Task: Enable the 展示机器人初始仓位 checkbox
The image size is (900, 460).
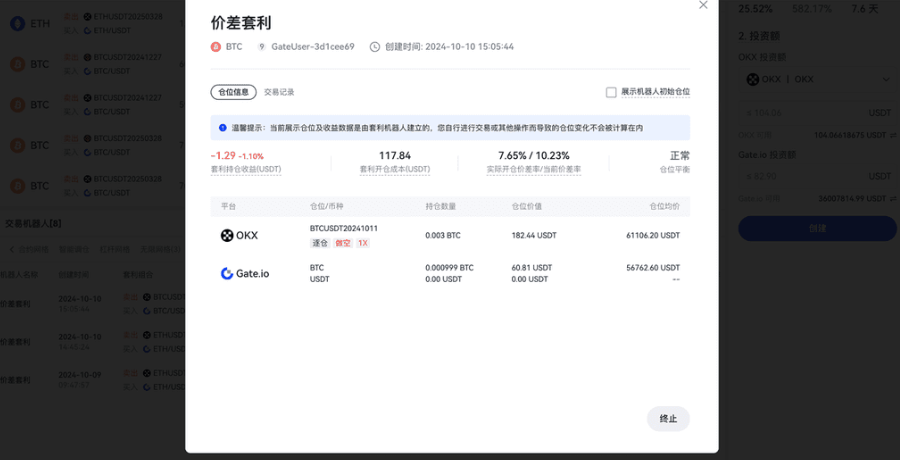Action: 611,92
